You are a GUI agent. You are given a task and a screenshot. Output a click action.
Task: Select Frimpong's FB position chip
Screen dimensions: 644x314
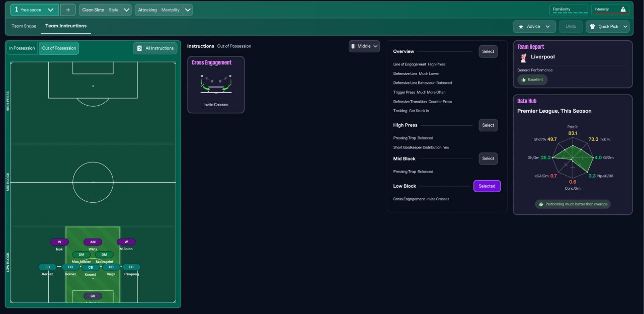(x=131, y=267)
